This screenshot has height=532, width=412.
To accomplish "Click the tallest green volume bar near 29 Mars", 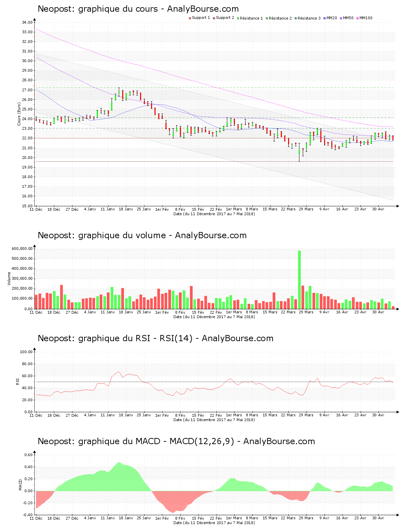I will 299,279.
